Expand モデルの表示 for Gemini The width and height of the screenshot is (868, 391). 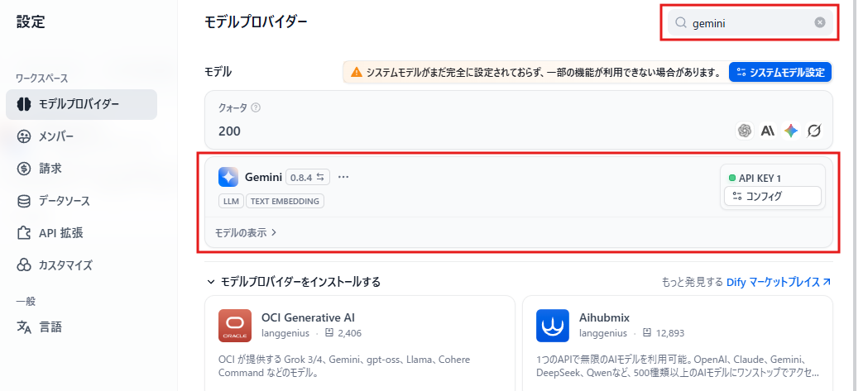point(245,233)
